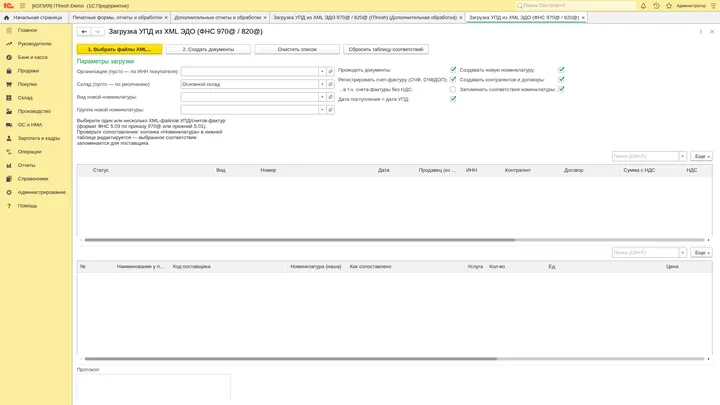Screen dimensions: 720x405
Task: Open the Организация field's open-item icon
Action: coord(330,71)
